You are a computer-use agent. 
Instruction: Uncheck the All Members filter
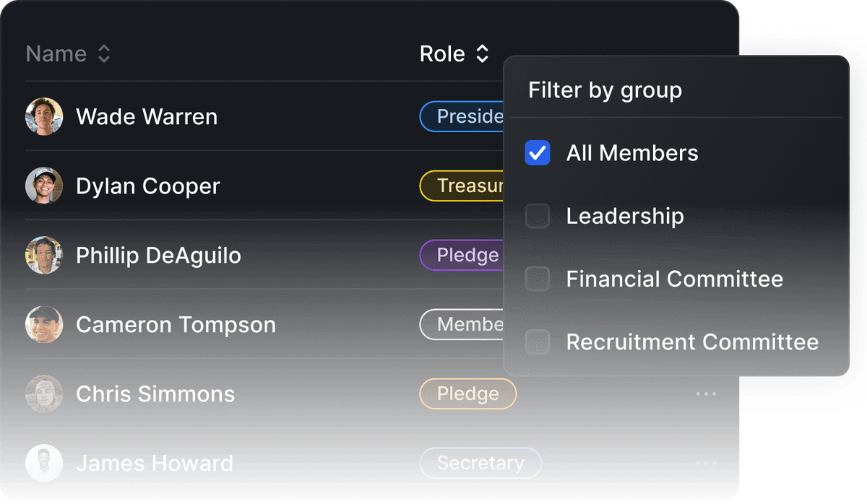538,152
